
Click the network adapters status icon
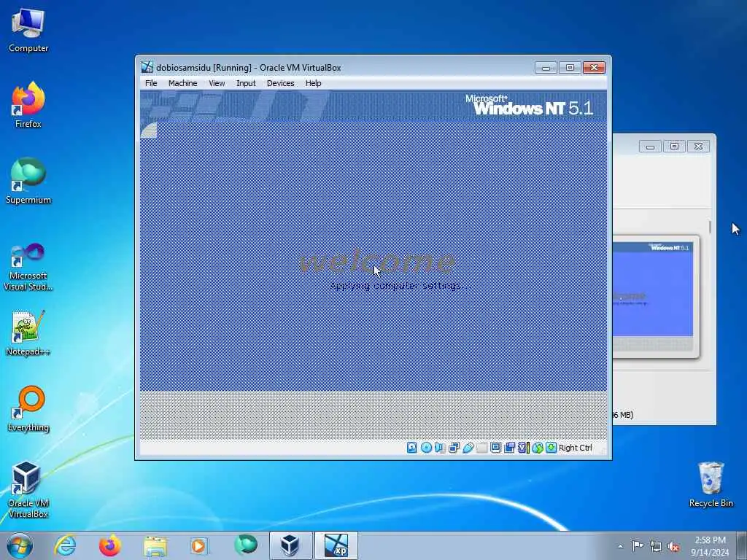click(x=454, y=448)
